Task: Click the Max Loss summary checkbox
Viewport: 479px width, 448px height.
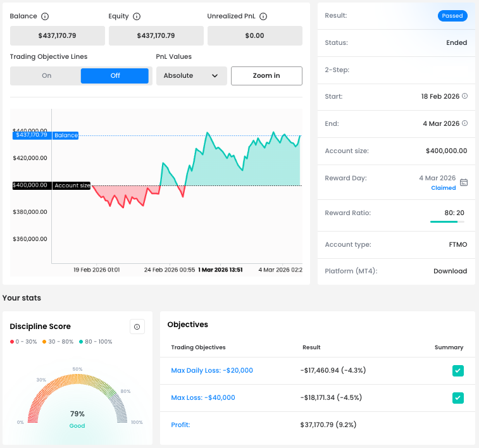Action: [458, 398]
